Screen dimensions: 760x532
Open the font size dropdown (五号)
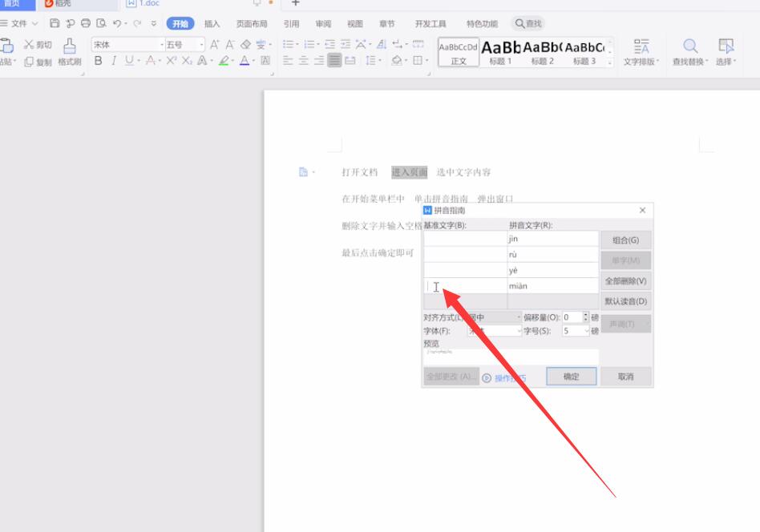(201, 45)
